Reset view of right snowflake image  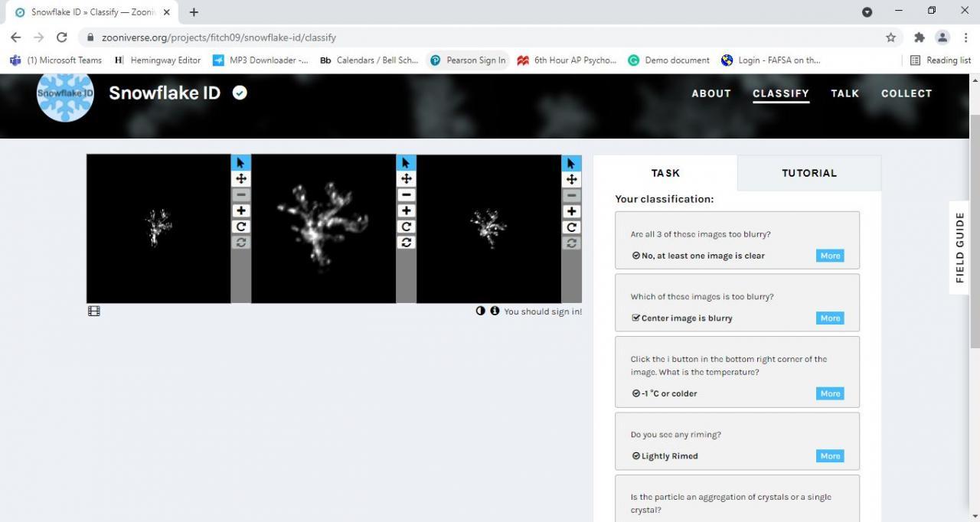571,243
